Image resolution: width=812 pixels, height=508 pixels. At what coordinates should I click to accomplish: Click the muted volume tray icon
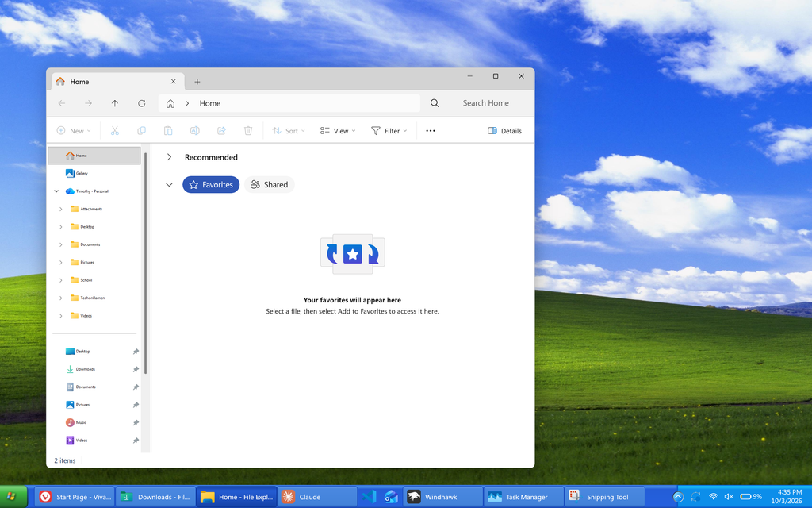(x=729, y=497)
